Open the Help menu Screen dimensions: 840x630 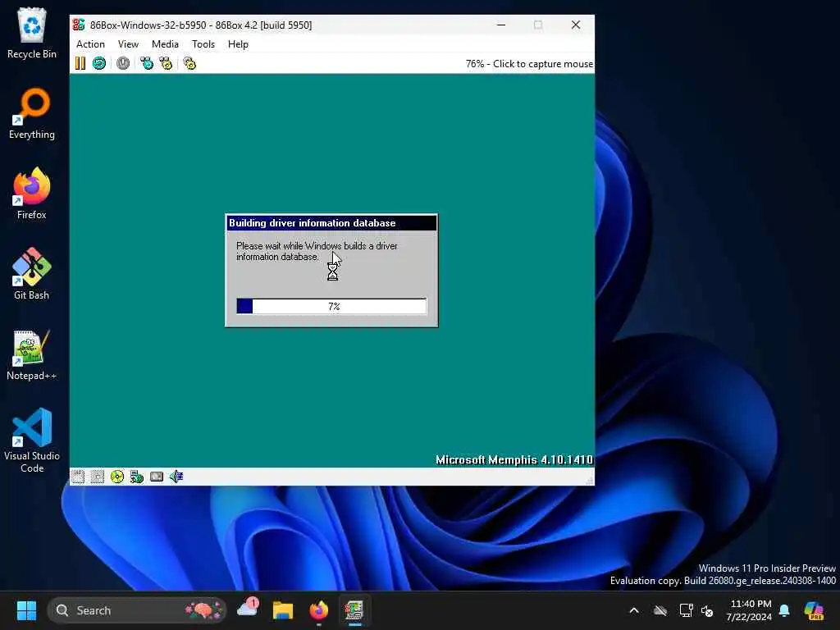(x=238, y=44)
